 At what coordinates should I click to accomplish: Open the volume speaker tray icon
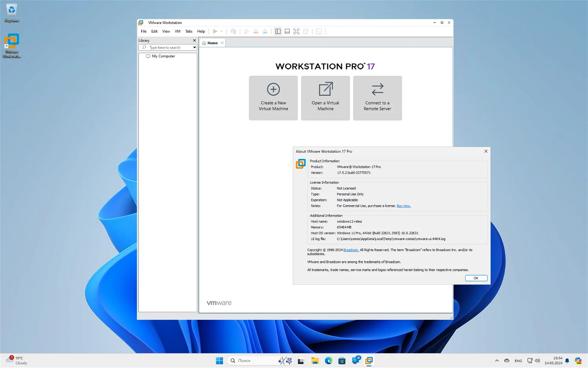tap(537, 361)
